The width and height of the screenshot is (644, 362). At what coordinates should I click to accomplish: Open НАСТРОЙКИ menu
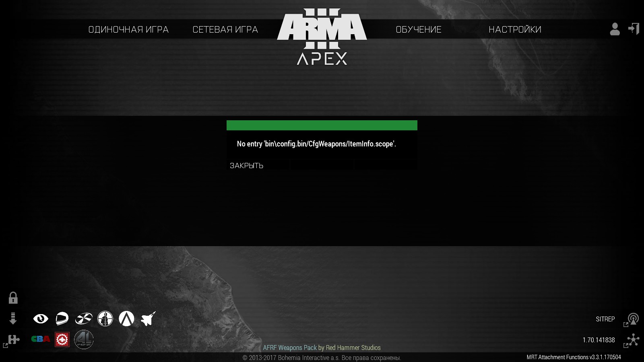[x=515, y=29]
